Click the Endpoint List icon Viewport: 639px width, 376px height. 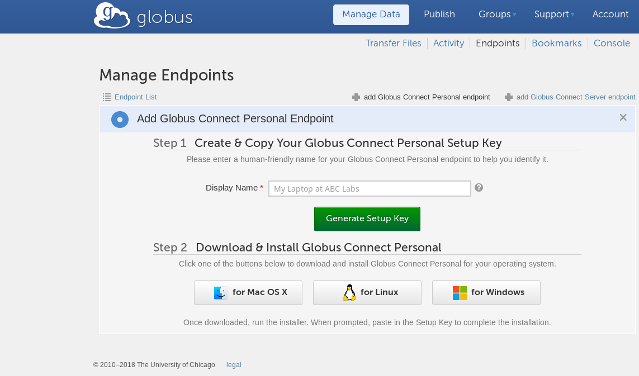107,97
